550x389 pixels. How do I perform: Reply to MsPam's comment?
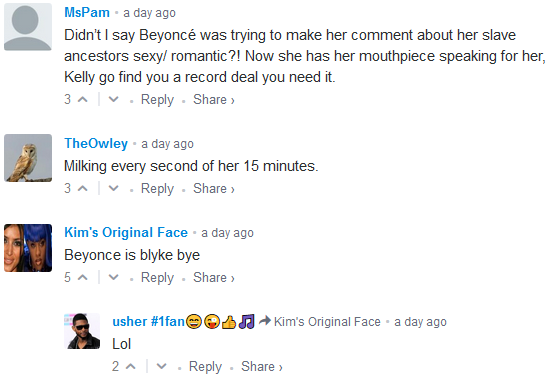click(x=157, y=100)
